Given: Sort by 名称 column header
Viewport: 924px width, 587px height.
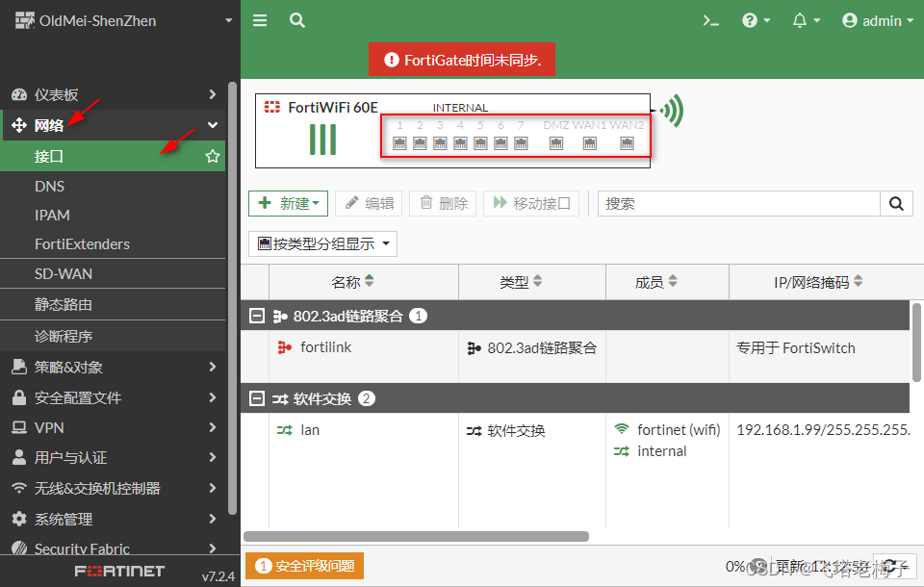Looking at the screenshot, I should tap(364, 282).
